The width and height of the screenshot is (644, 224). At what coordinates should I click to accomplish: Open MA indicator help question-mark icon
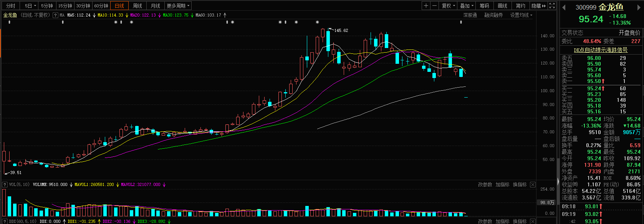click(55, 15)
